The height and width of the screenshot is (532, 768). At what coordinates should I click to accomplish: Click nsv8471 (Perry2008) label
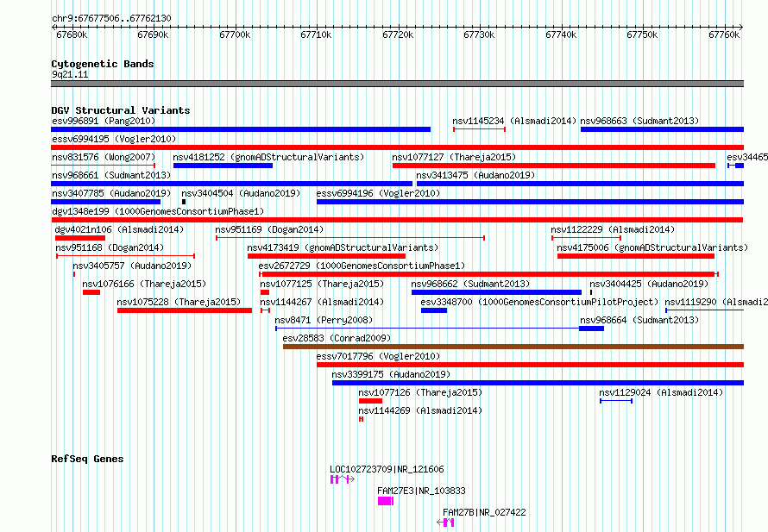pyautogui.click(x=324, y=320)
